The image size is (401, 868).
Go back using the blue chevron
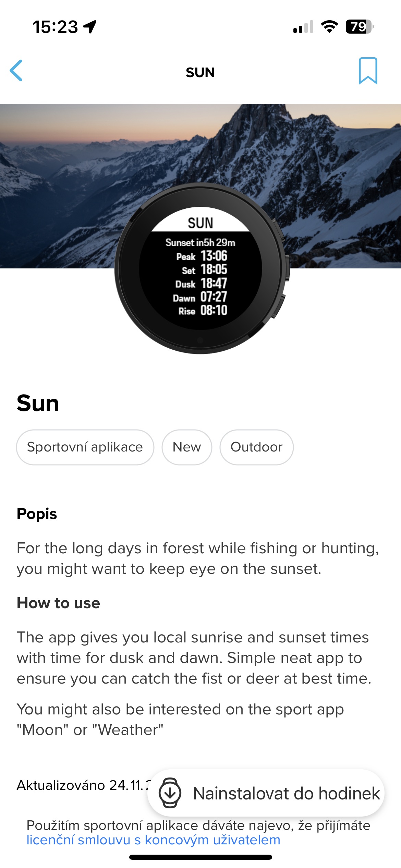coord(16,71)
